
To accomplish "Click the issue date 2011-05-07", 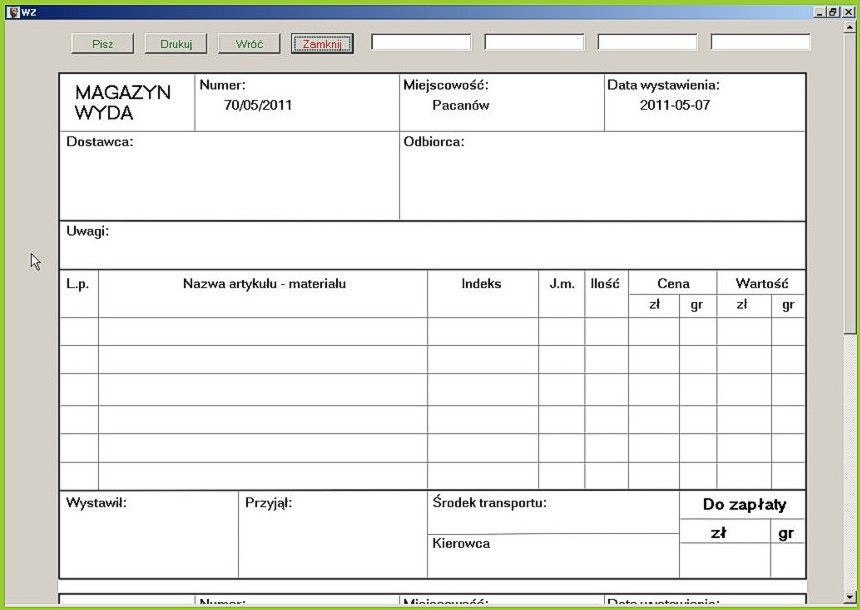I will tap(675, 105).
